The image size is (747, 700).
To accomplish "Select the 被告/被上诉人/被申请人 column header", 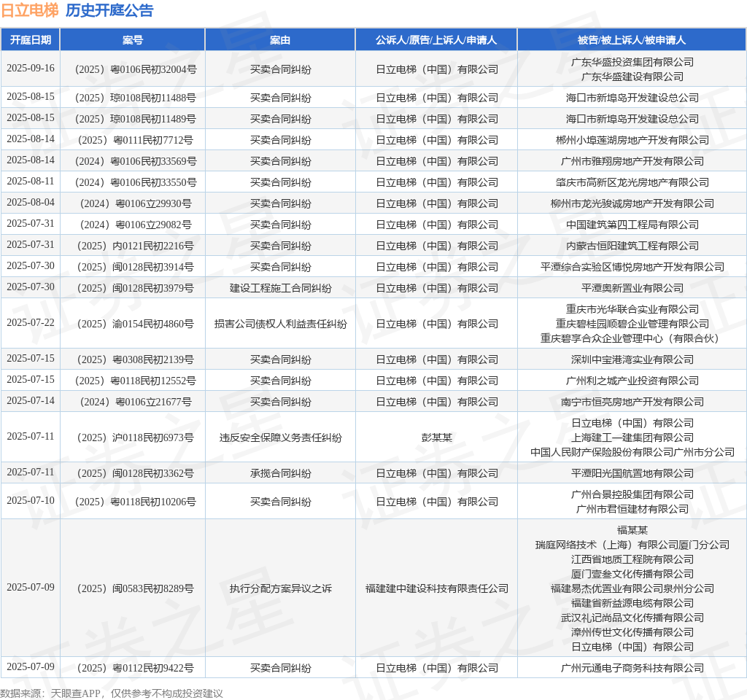I will click(x=632, y=40).
